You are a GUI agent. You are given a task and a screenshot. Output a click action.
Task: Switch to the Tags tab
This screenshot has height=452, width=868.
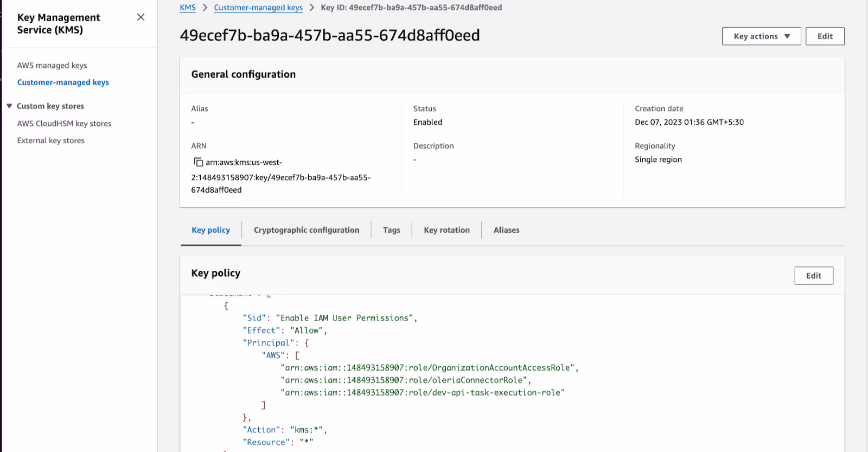point(391,230)
